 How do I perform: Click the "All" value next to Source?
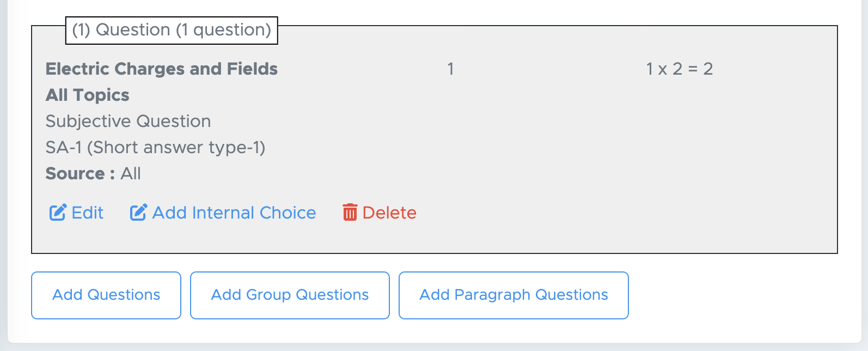(131, 173)
